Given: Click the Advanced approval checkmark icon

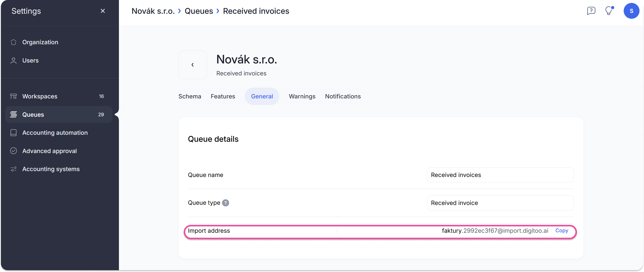Looking at the screenshot, I should point(14,151).
